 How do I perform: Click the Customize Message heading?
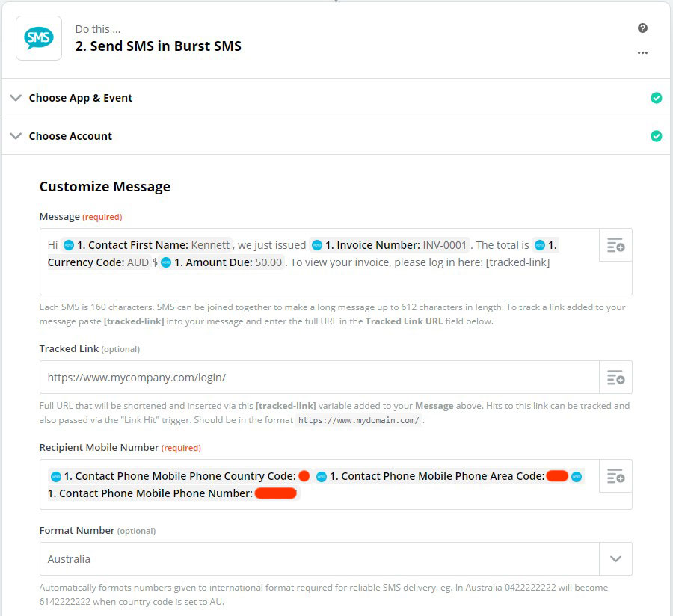click(105, 187)
